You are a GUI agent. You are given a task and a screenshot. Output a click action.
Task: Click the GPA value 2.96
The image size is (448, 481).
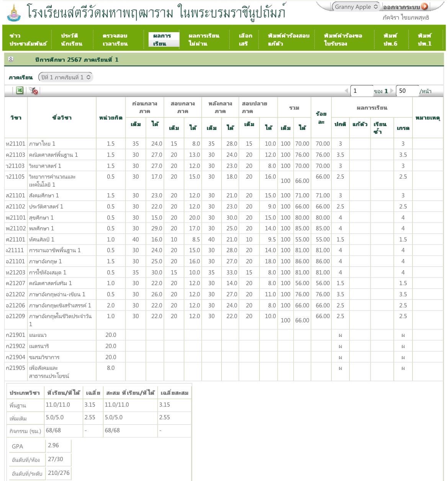(53, 445)
